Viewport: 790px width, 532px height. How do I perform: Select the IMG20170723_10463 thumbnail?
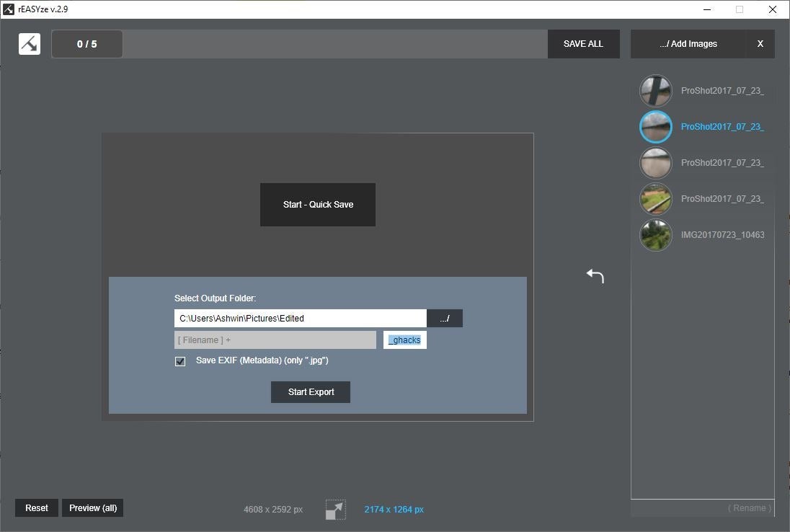click(x=655, y=235)
